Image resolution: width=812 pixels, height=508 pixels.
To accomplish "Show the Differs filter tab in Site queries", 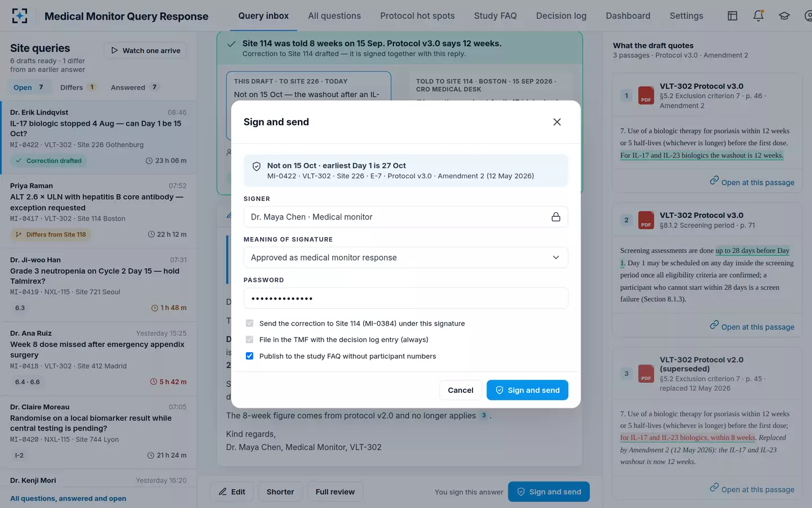I will click(x=78, y=87).
